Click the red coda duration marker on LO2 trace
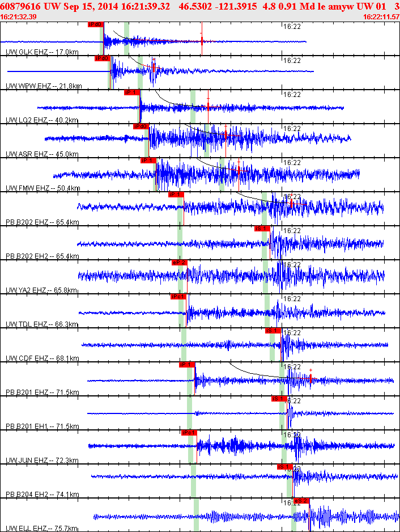 pos(208,107)
